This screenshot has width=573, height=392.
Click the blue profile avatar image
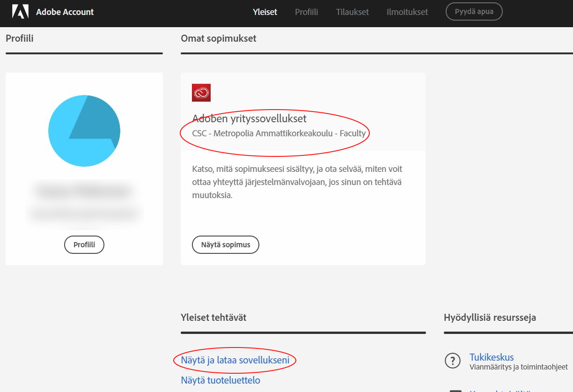84,131
